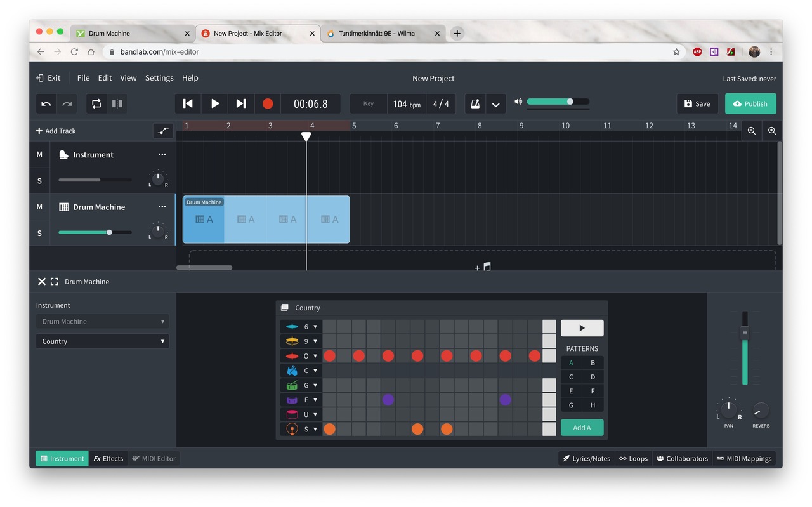The width and height of the screenshot is (812, 507).
Task: Open the Drum Machine track options menu
Action: [x=162, y=207]
